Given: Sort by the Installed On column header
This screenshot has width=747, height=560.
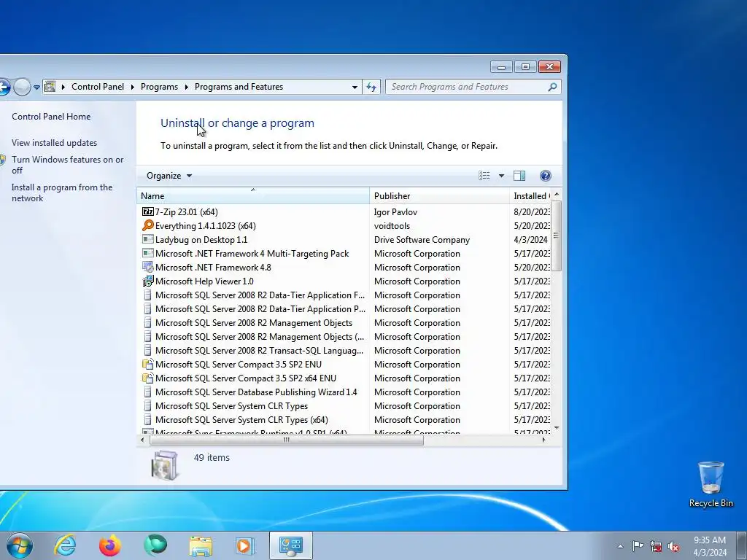Looking at the screenshot, I should pyautogui.click(x=531, y=195).
